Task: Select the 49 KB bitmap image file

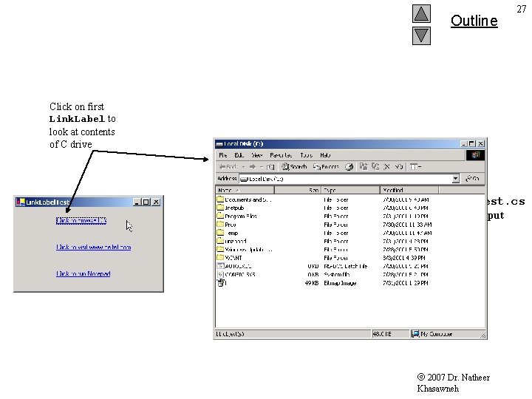Action: (222, 282)
